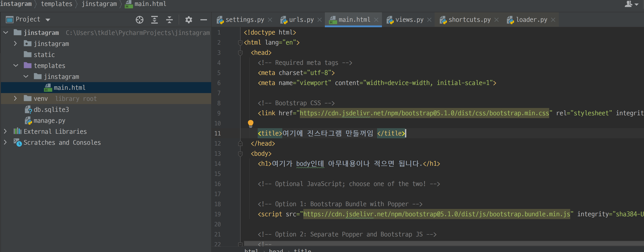
Task: Click main.html file icon in breadcrumb bar
Action: pyautogui.click(x=128, y=4)
